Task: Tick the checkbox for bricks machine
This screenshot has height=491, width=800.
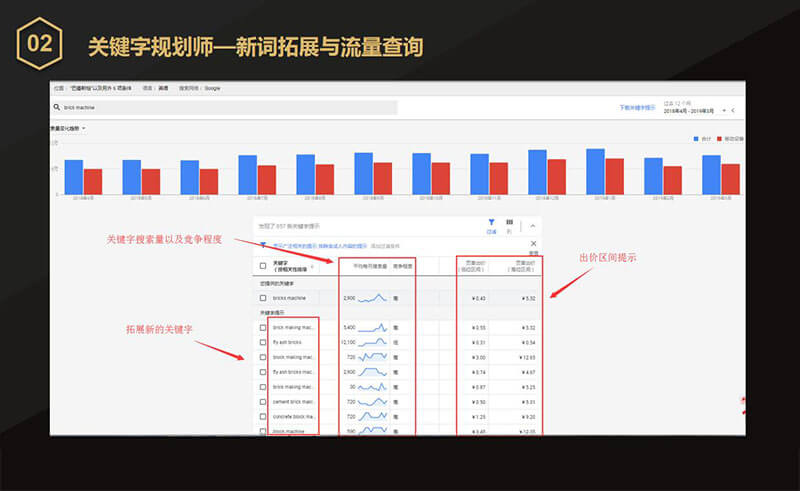Action: click(263, 298)
